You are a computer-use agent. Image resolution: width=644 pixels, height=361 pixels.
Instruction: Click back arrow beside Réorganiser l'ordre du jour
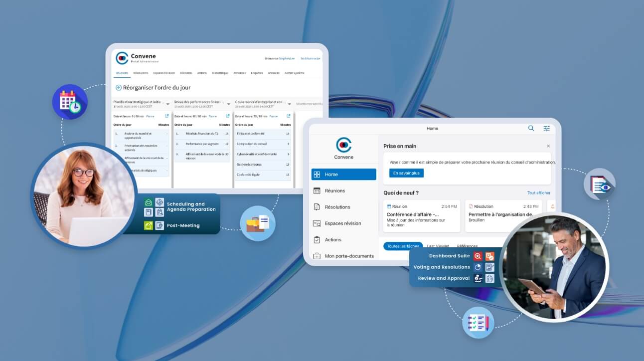119,88
